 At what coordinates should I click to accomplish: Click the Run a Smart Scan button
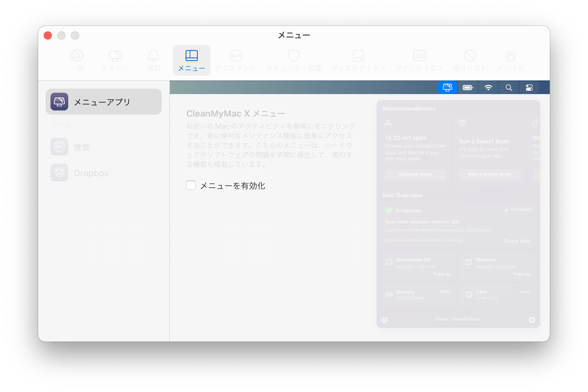point(490,175)
